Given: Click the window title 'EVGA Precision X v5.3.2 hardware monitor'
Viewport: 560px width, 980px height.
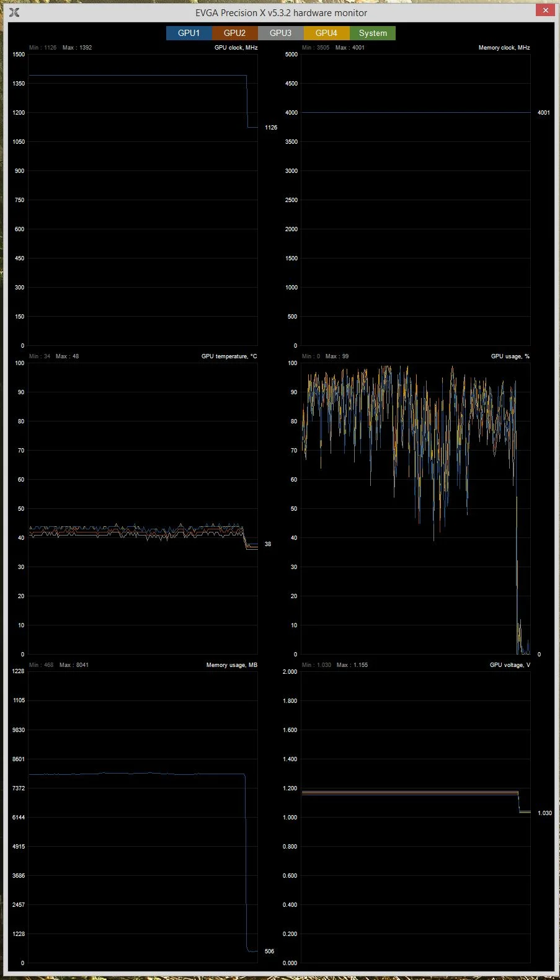Looking at the screenshot, I should point(281,12).
